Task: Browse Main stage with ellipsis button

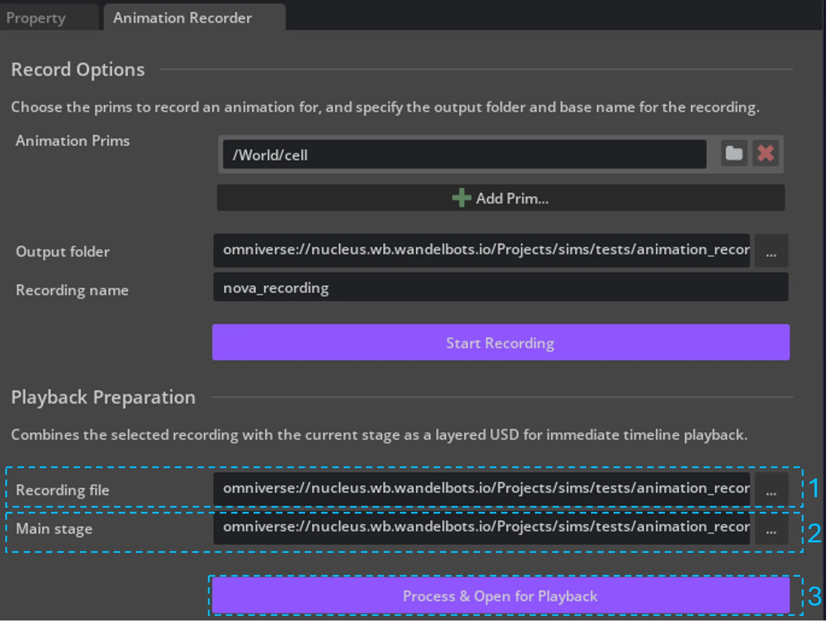Action: 771,528
